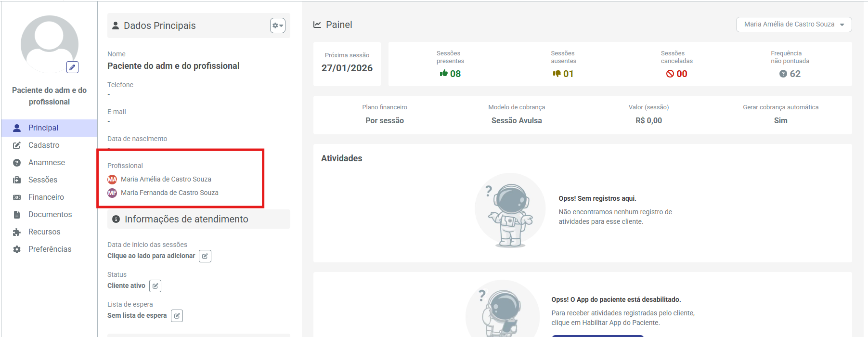Image resolution: width=868 pixels, height=337 pixels.
Task: Click the Sessões ausentes count 01
Action: point(569,74)
